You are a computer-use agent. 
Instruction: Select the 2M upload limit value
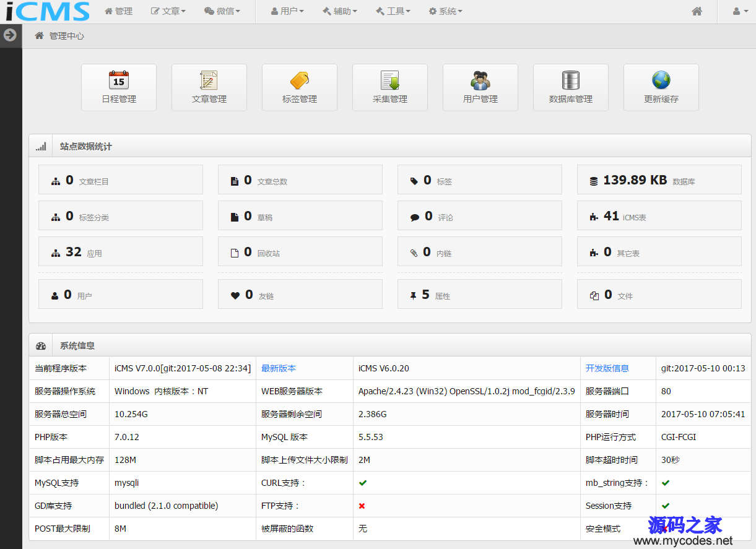click(x=365, y=460)
